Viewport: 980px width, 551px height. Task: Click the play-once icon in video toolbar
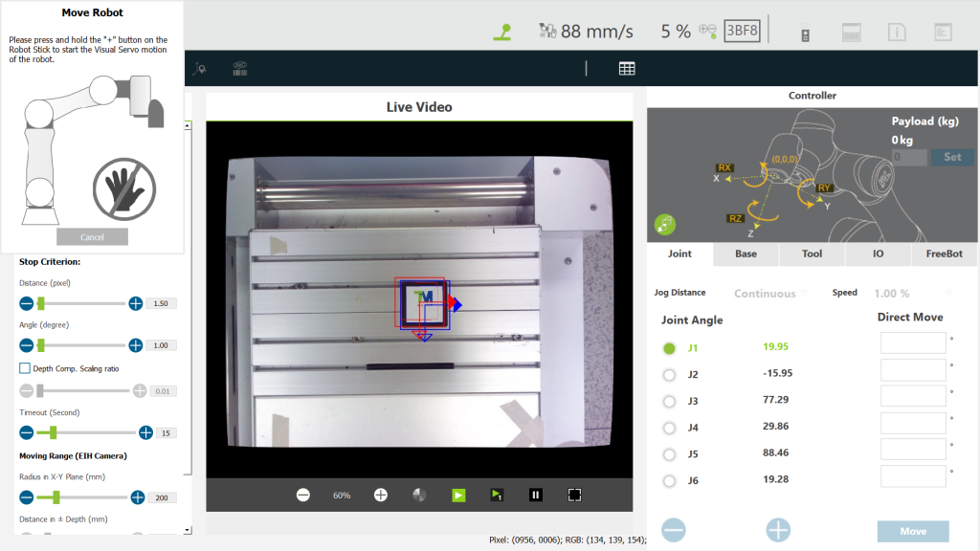[497, 495]
